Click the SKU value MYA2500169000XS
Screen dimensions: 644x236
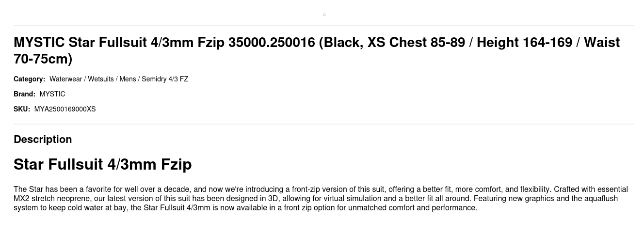coord(65,109)
